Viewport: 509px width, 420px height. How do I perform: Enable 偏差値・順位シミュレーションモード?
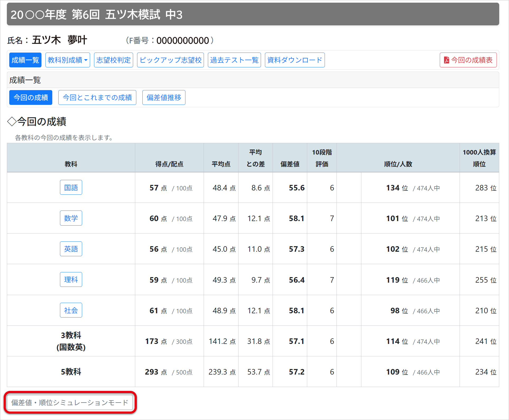coord(70,403)
